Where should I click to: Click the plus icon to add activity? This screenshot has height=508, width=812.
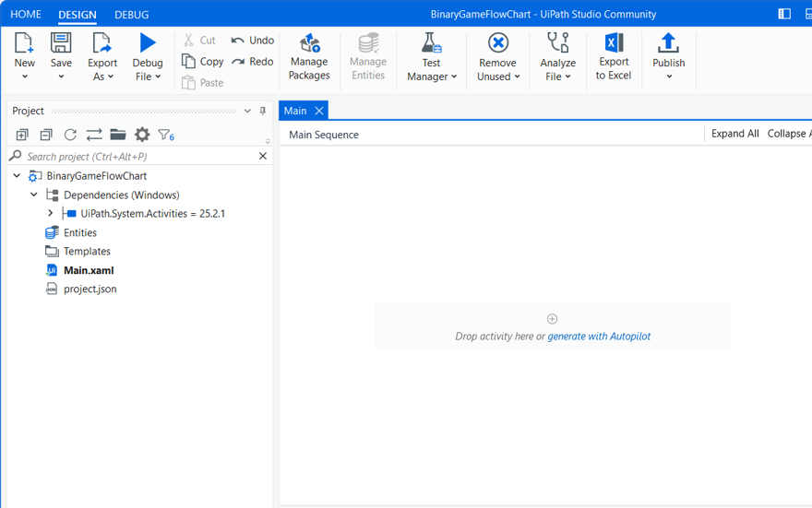coord(552,319)
